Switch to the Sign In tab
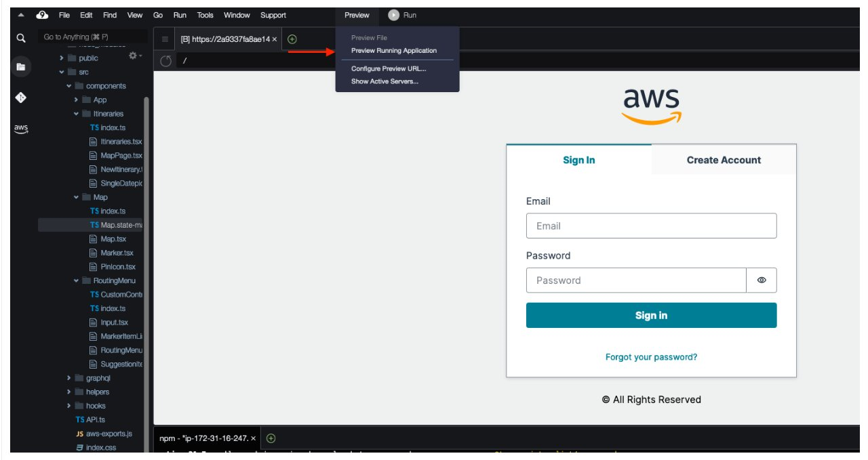868x460 pixels. tap(579, 160)
